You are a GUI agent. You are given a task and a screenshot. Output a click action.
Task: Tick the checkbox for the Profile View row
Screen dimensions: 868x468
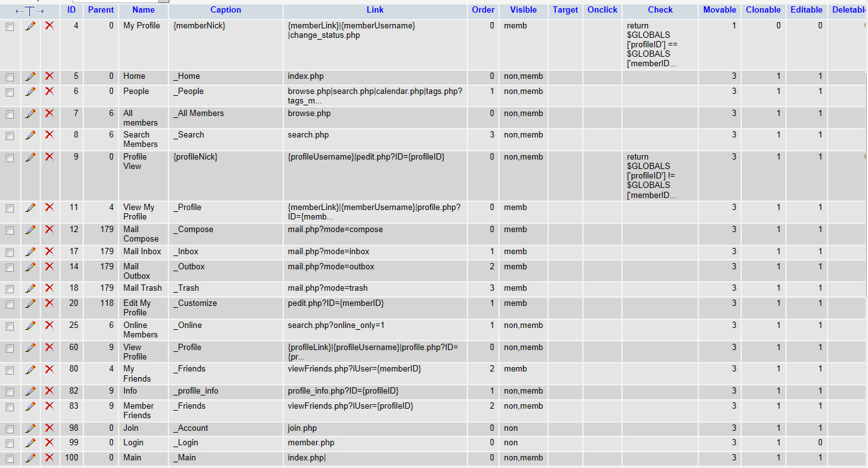[9, 158]
